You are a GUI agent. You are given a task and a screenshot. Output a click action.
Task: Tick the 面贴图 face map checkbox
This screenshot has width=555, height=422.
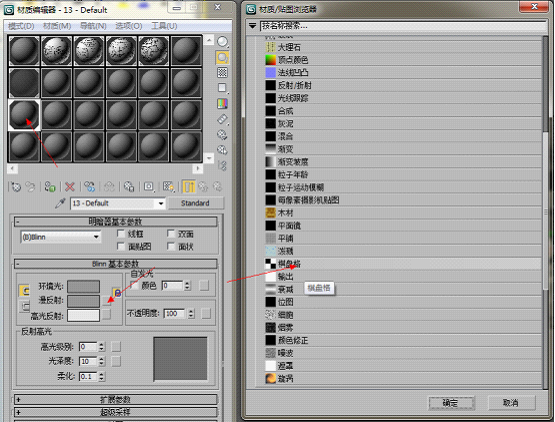(x=121, y=246)
